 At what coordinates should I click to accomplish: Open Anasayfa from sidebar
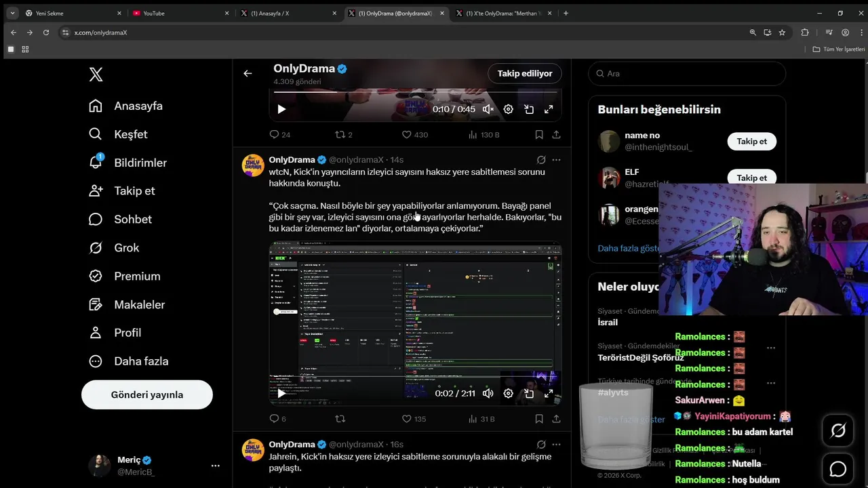pyautogui.click(x=126, y=106)
